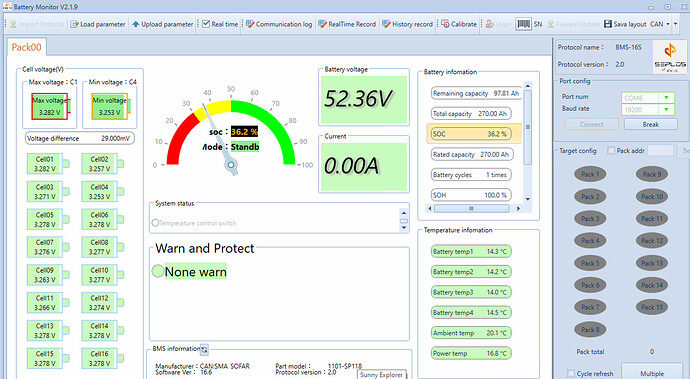Select the Pack 8 indicator

coord(590,330)
